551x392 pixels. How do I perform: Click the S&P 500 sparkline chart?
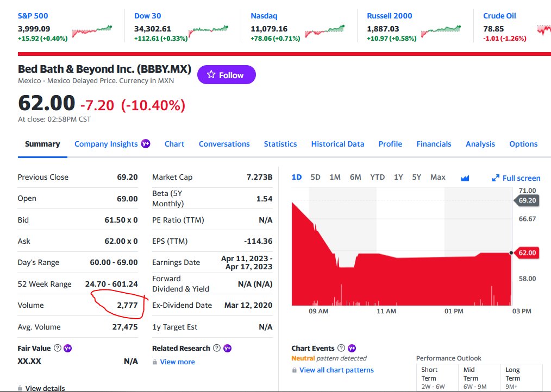[x=92, y=31]
